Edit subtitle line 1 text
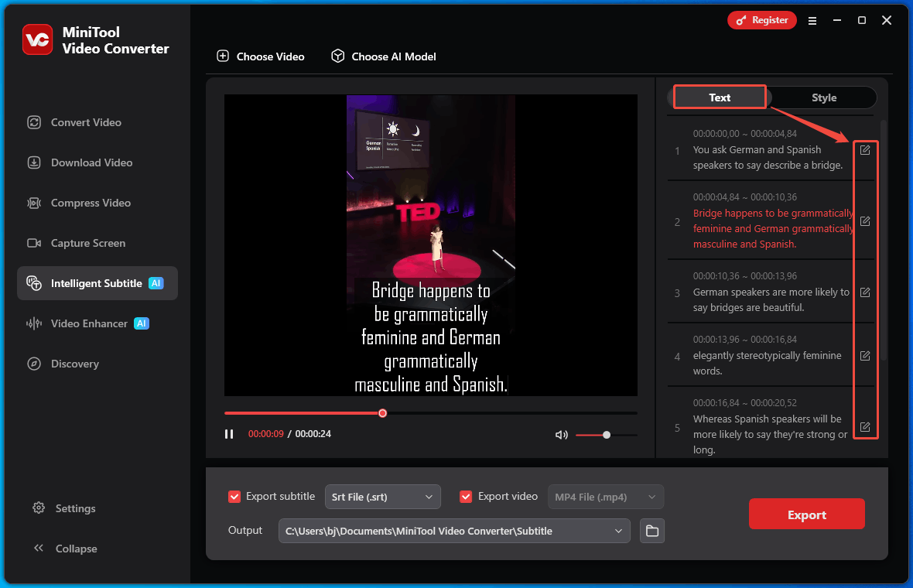The height and width of the screenshot is (588, 913). coord(865,150)
